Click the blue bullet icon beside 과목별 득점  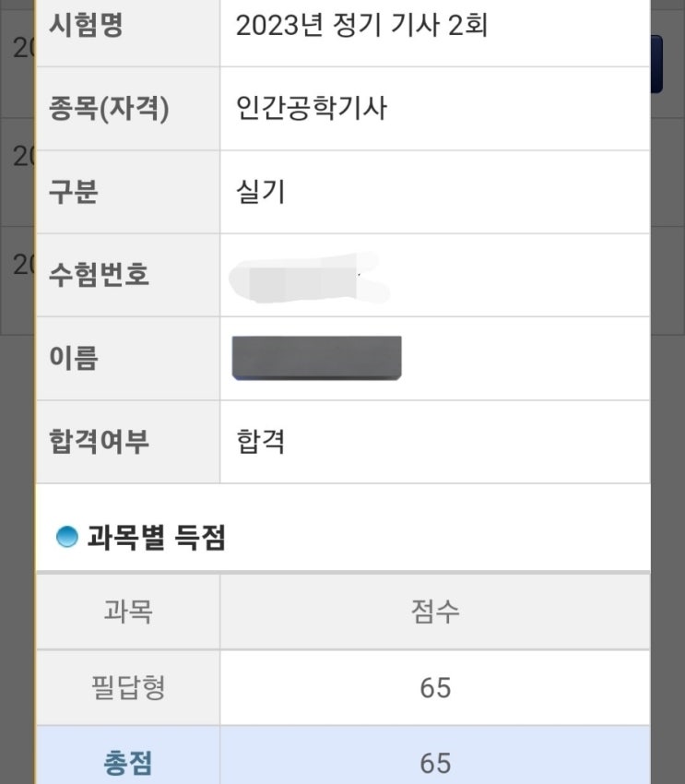coord(66,537)
